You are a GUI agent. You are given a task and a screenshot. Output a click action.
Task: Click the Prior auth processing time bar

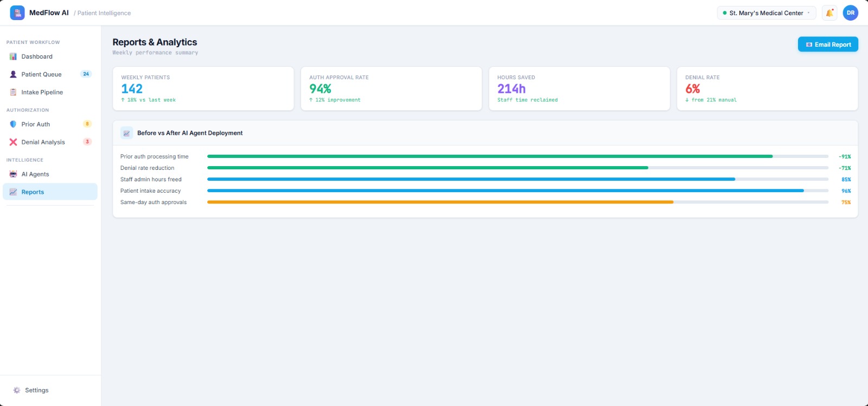[x=518, y=156]
